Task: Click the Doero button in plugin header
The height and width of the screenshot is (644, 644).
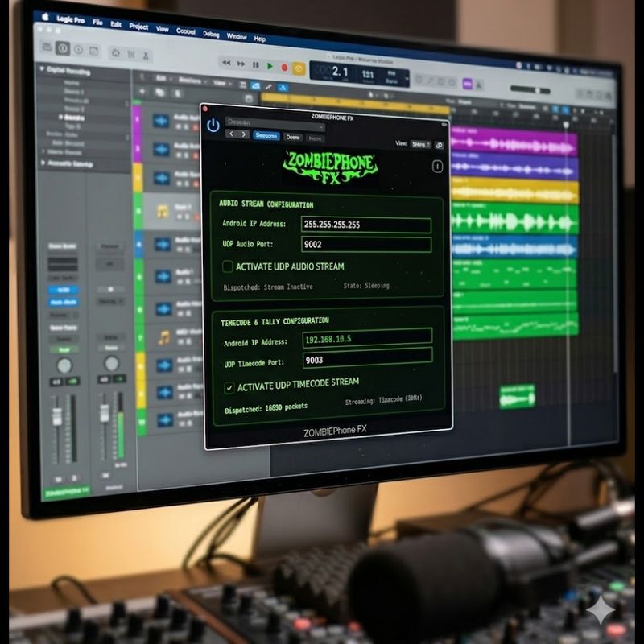Action: pyautogui.click(x=293, y=137)
